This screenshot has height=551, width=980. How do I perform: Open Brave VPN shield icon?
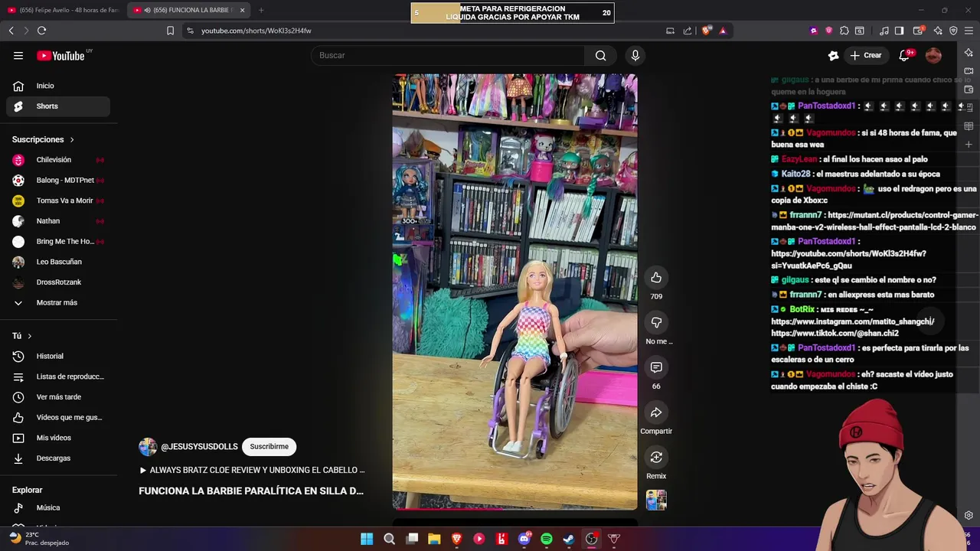(x=953, y=31)
